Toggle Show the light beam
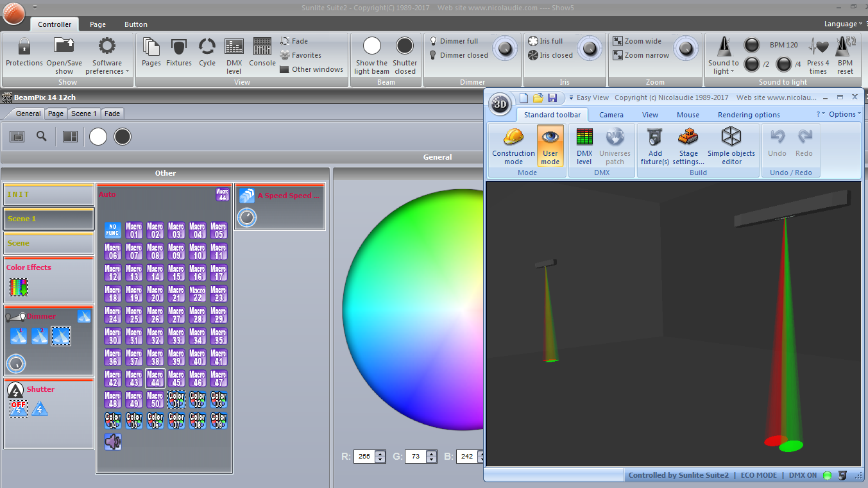This screenshot has width=868, height=488. click(x=371, y=54)
